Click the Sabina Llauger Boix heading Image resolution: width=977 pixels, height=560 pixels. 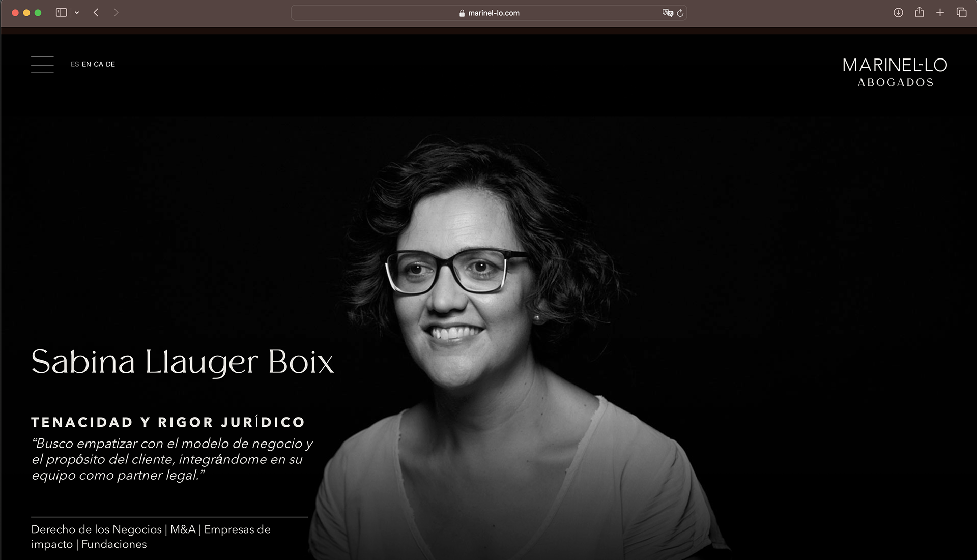182,362
